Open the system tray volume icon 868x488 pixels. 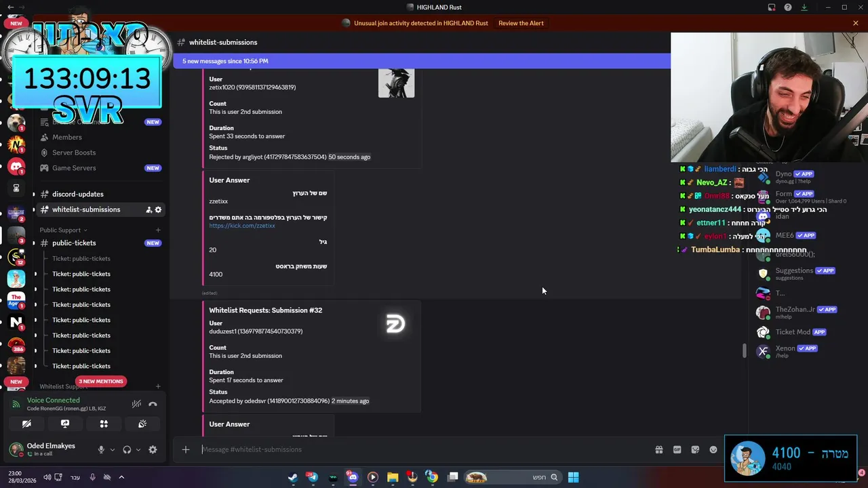coord(47,477)
